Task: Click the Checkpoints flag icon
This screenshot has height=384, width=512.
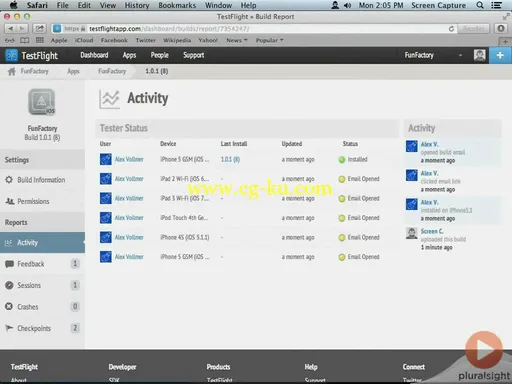Action: coord(9,328)
